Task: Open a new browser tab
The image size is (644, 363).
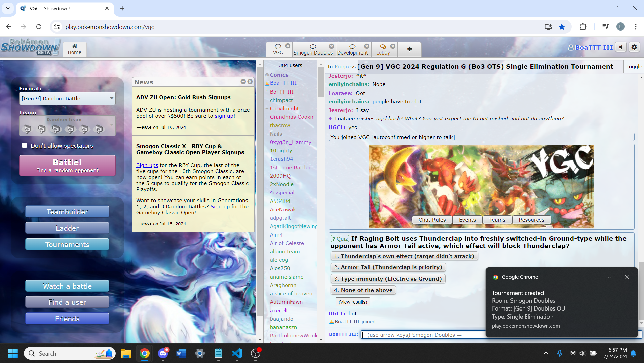Action: (x=122, y=8)
